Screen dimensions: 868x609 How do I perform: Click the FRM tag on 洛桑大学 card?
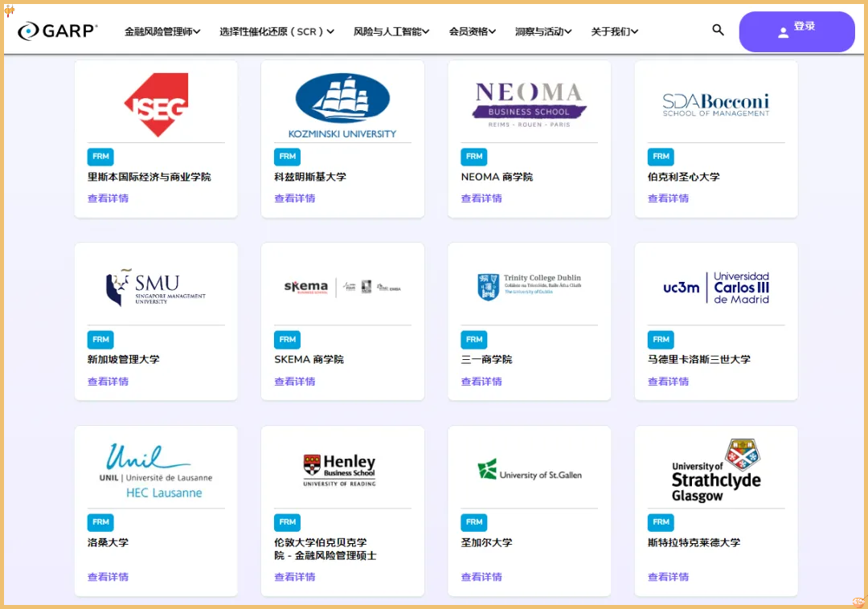coord(100,522)
